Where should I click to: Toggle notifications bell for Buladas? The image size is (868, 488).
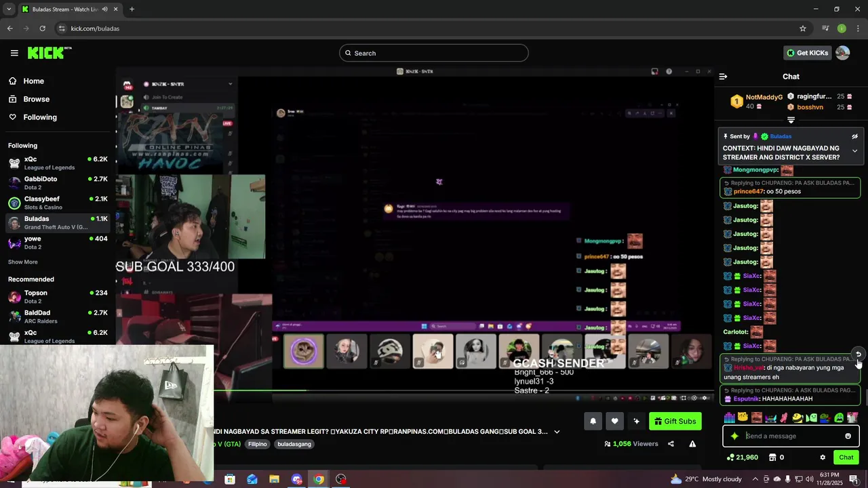click(x=593, y=421)
